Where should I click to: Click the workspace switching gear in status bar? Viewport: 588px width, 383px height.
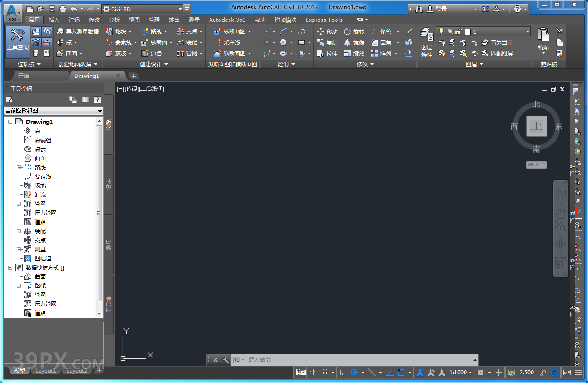[x=480, y=372]
